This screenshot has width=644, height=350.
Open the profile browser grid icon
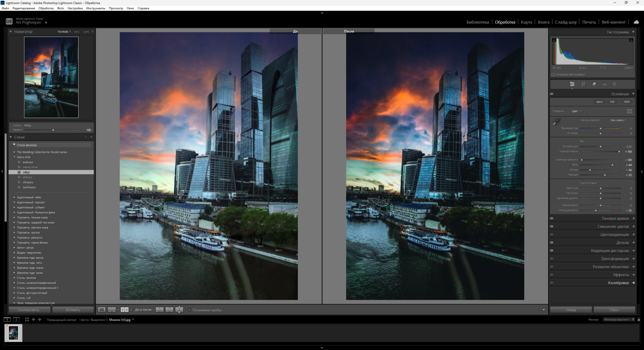pos(629,111)
